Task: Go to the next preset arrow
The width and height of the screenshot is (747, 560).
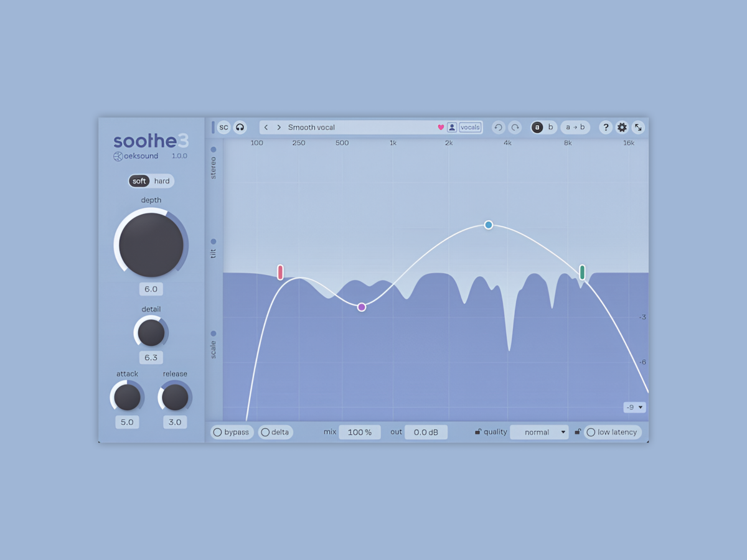Action: (279, 128)
